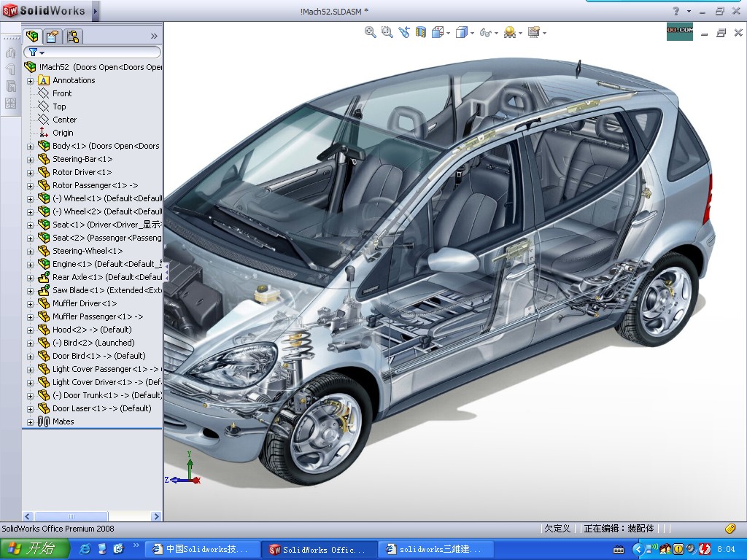Expand the Annotations folder

click(x=30, y=81)
